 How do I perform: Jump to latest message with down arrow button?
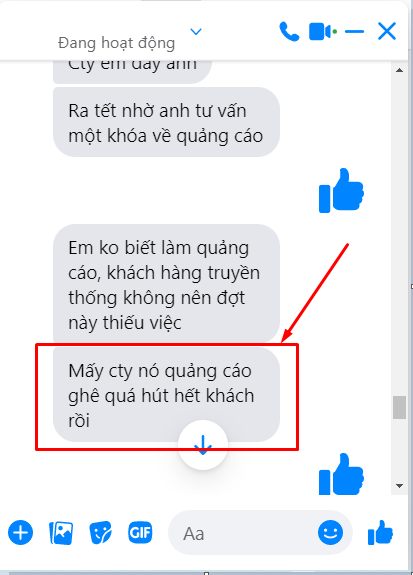tap(203, 444)
